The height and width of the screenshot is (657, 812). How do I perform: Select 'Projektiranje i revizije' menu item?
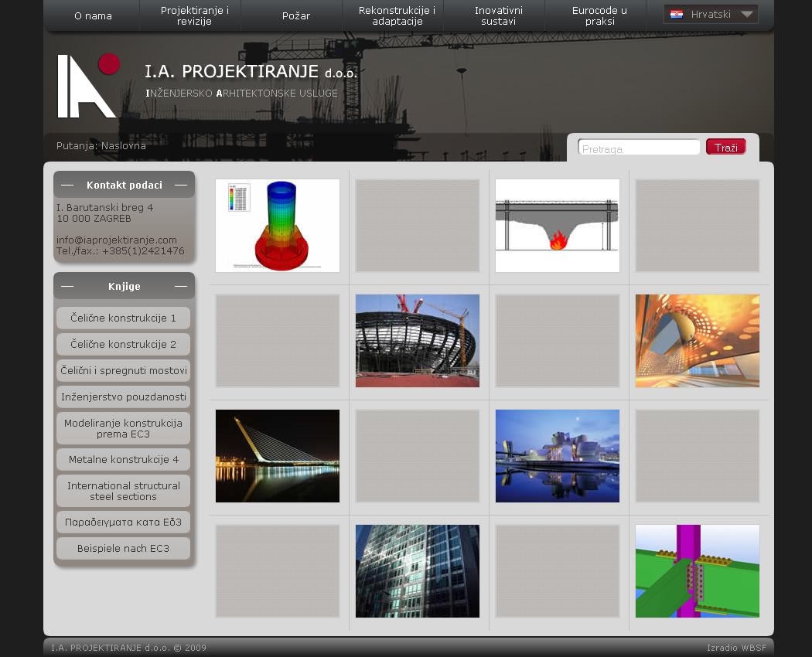click(x=194, y=16)
